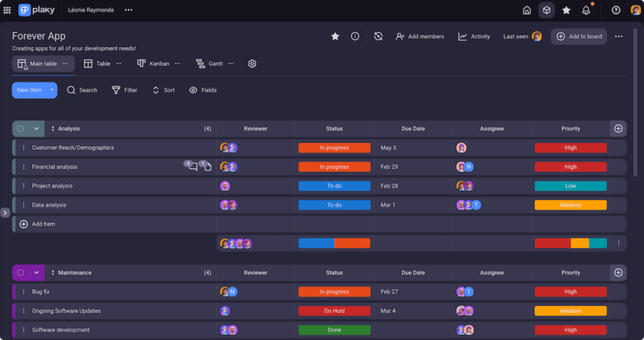The width and height of the screenshot is (644, 340).
Task: Collapse the Analysis group chevron
Action: [x=36, y=128]
